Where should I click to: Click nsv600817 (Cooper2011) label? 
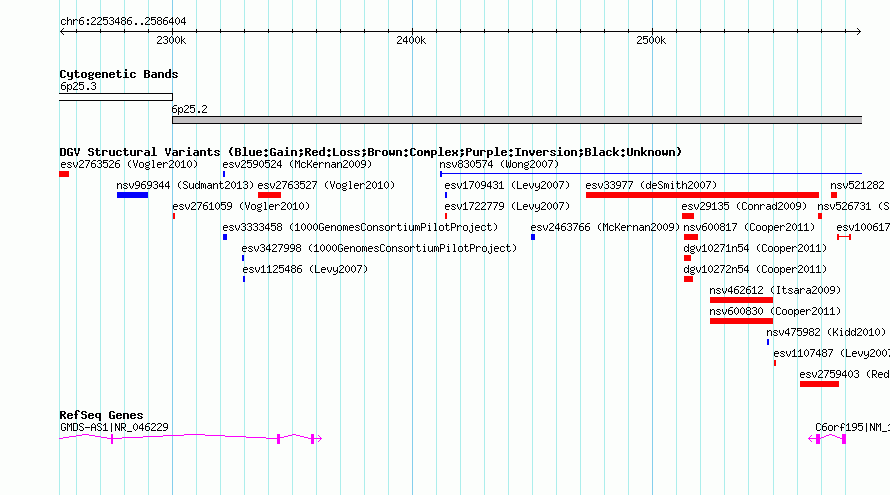click(749, 228)
